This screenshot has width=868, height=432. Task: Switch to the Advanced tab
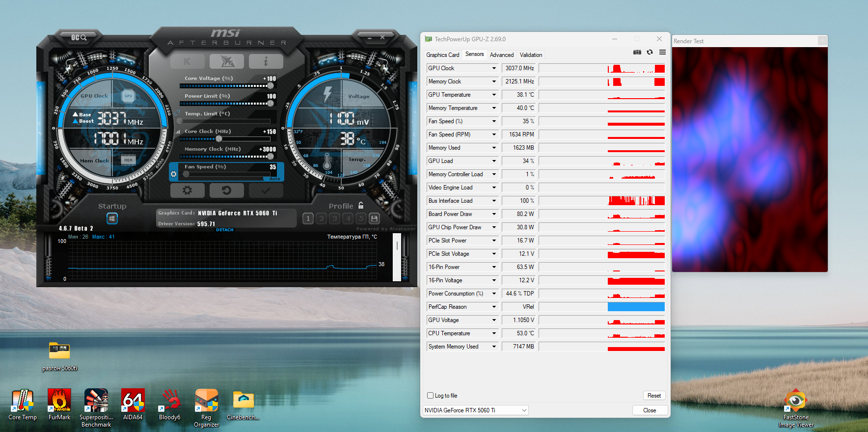pos(502,55)
